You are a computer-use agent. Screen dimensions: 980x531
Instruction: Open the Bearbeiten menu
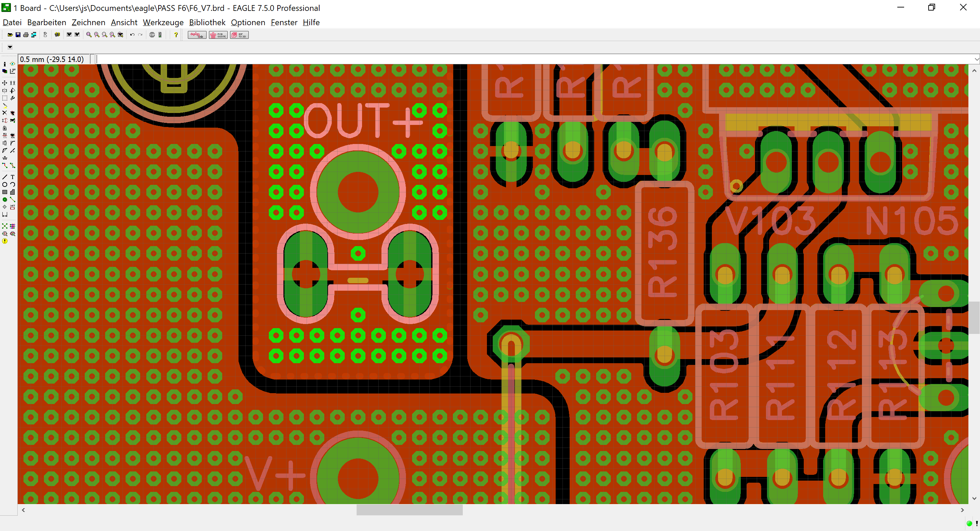[46, 22]
